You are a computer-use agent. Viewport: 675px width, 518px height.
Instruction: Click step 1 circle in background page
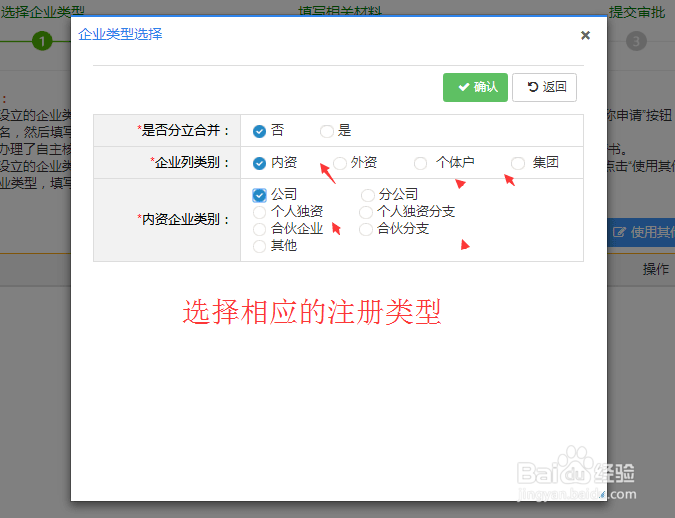[42, 41]
